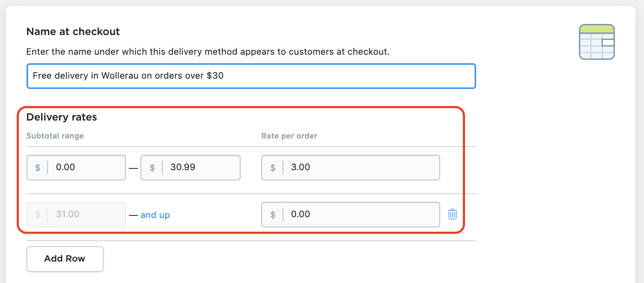Click dollar sign in disabled 31.00 field
644x283 pixels.
[x=38, y=215]
